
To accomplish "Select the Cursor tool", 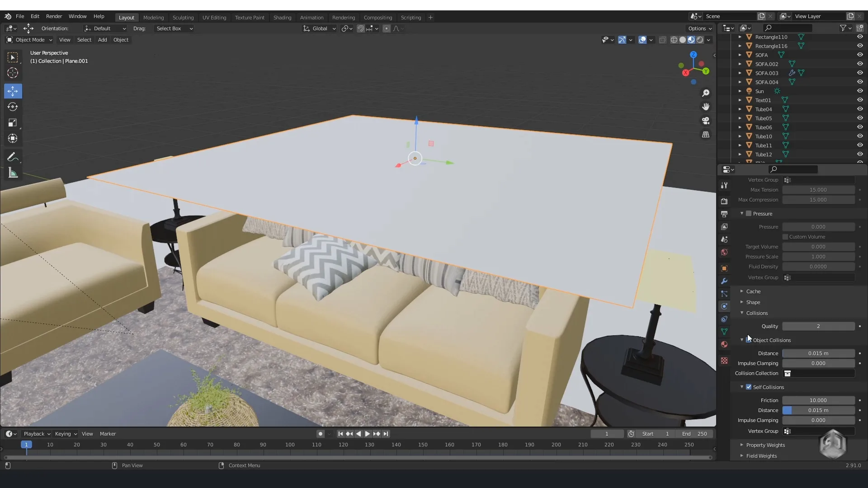I will tap(13, 73).
